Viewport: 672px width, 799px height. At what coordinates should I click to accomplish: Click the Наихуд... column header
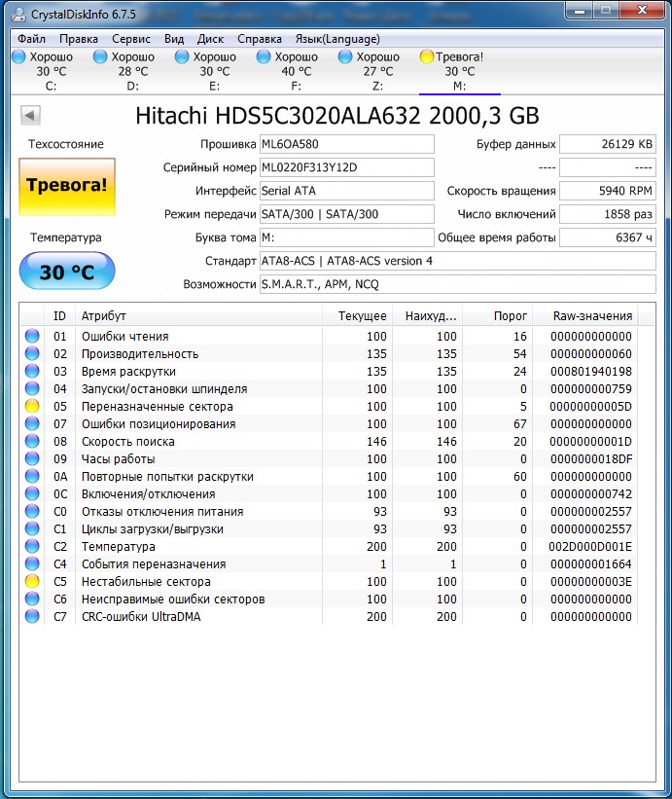click(x=428, y=316)
